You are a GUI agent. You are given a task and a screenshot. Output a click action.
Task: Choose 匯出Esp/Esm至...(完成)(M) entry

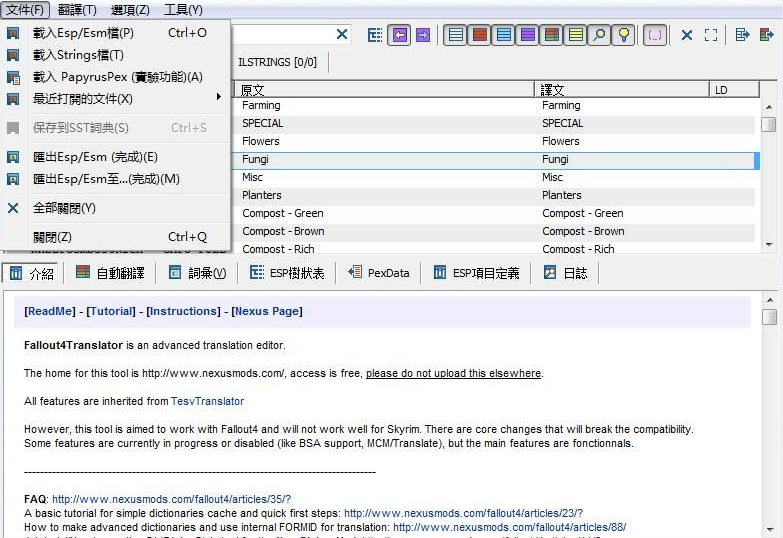pyautogui.click(x=116, y=179)
